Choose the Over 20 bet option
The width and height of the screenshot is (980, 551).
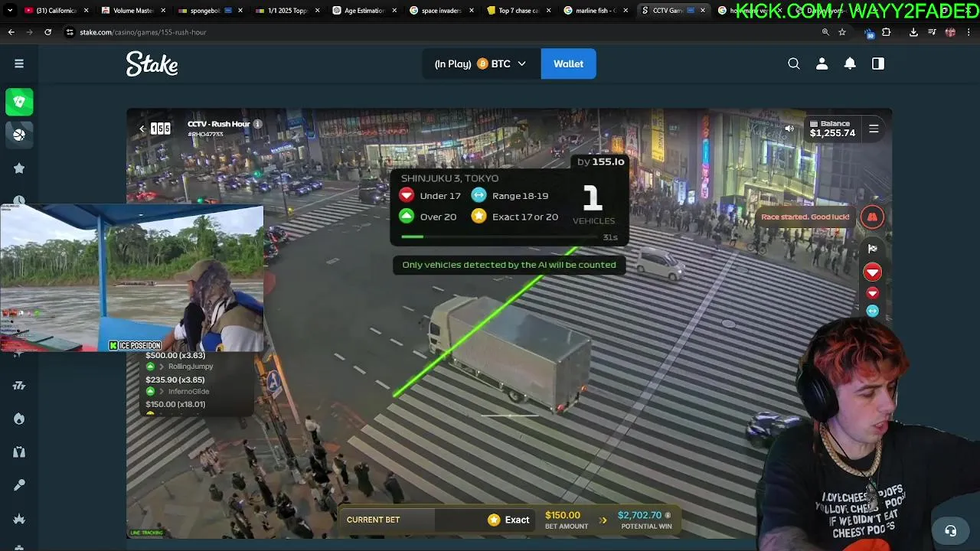click(428, 217)
